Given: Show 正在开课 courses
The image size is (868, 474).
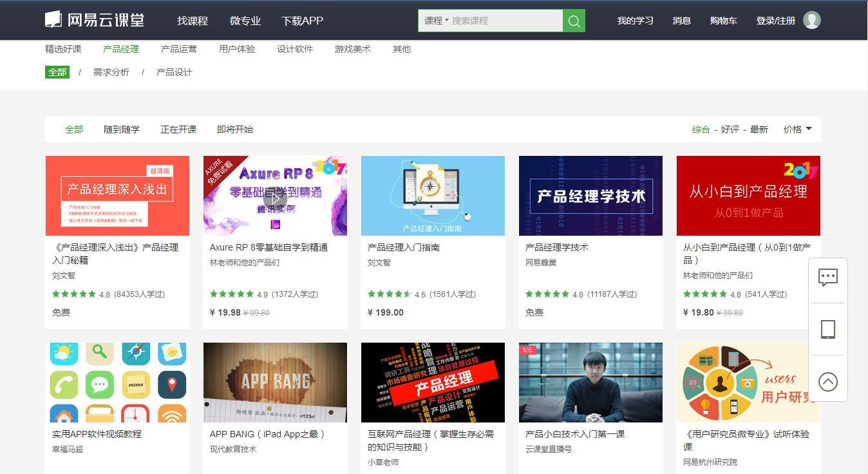Looking at the screenshot, I should pyautogui.click(x=178, y=129).
